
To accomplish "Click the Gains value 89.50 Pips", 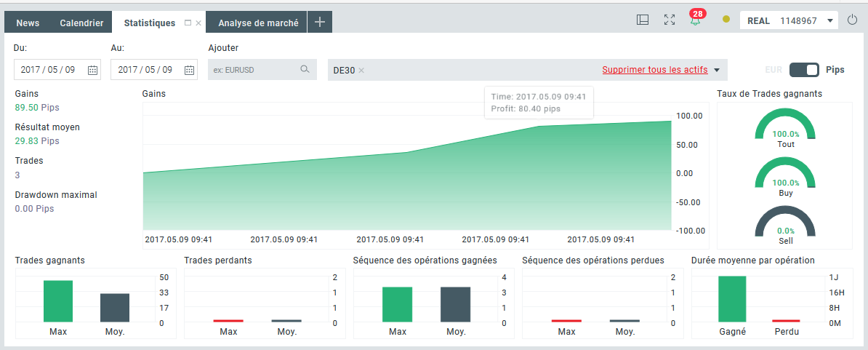I will click(x=37, y=108).
